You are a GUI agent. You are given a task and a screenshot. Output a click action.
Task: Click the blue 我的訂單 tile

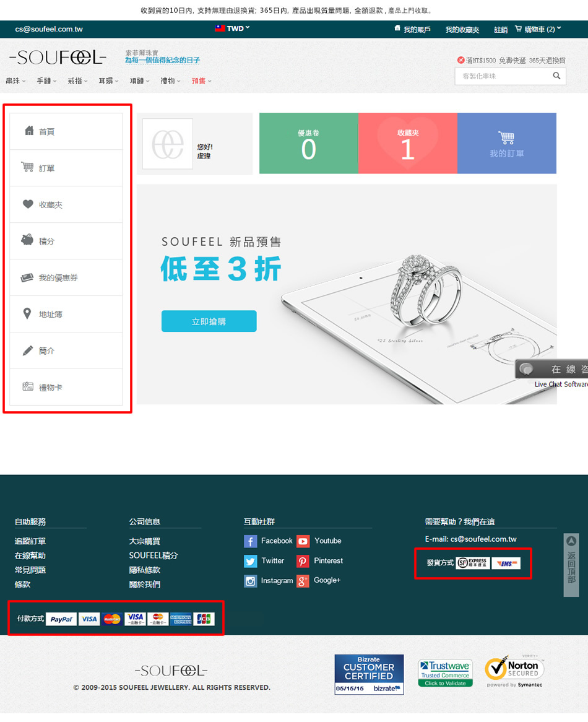pyautogui.click(x=507, y=143)
